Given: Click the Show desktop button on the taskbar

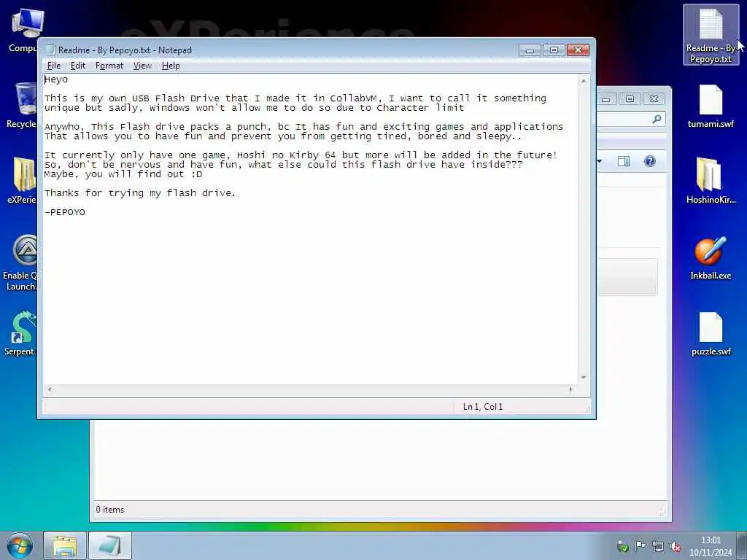Looking at the screenshot, I should click(742, 545).
